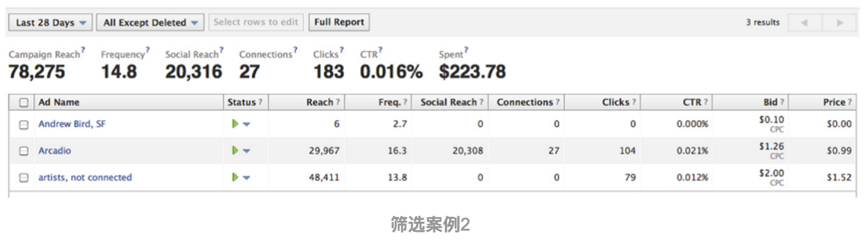The image size is (868, 240).
Task: Open the Full Report button
Action: point(339,22)
